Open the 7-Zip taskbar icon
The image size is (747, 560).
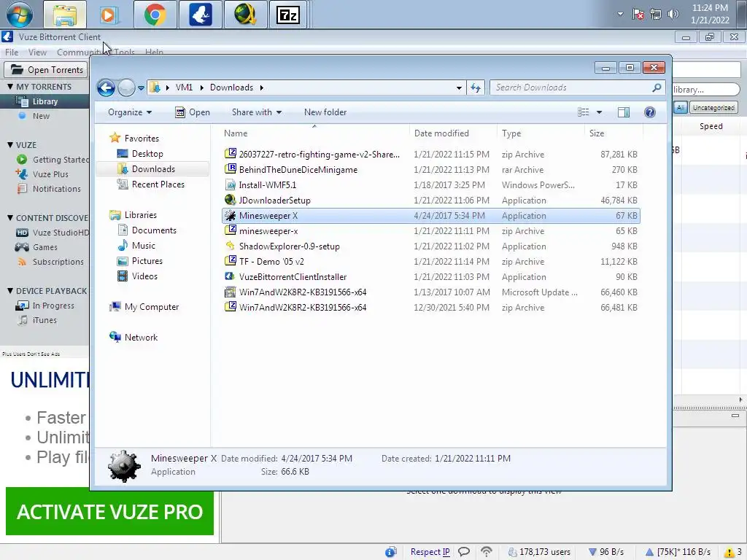[288, 15]
